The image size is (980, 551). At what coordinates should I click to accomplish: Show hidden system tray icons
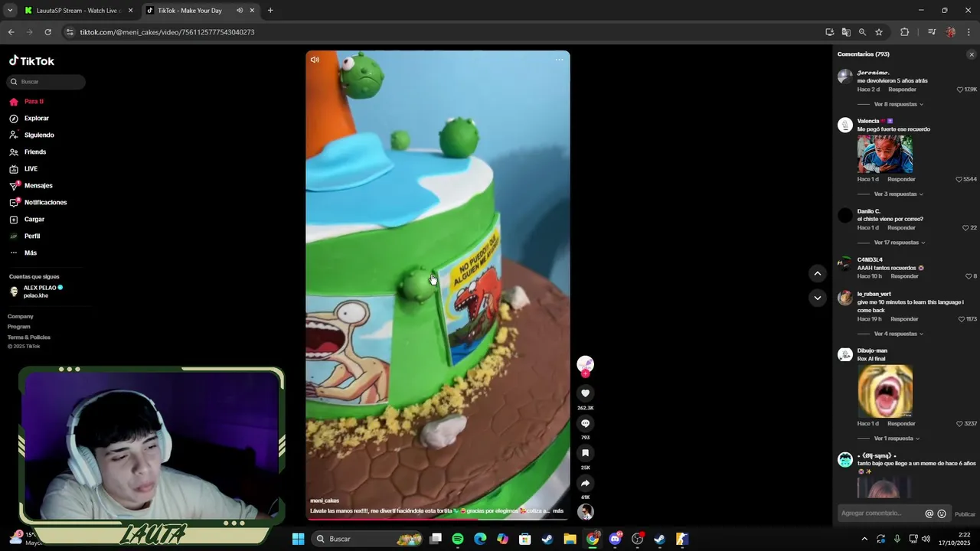(864, 539)
